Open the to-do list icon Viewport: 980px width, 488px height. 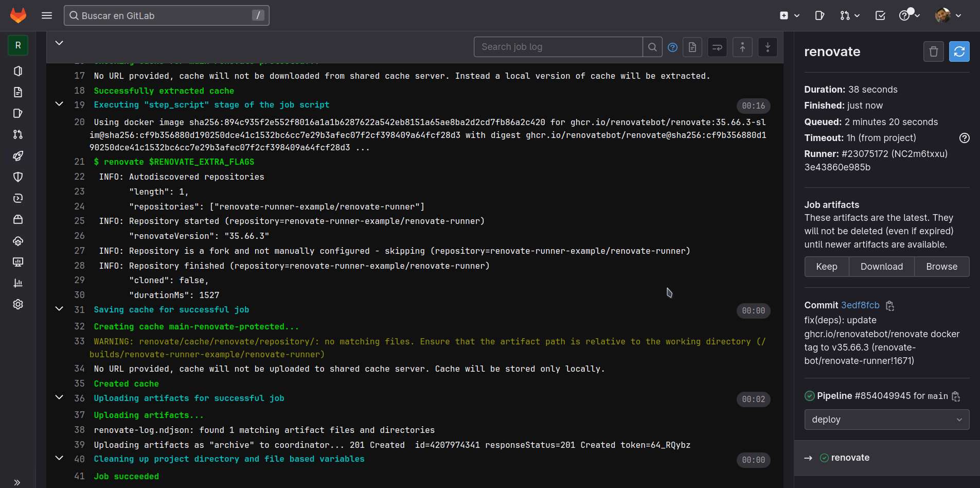pyautogui.click(x=880, y=16)
